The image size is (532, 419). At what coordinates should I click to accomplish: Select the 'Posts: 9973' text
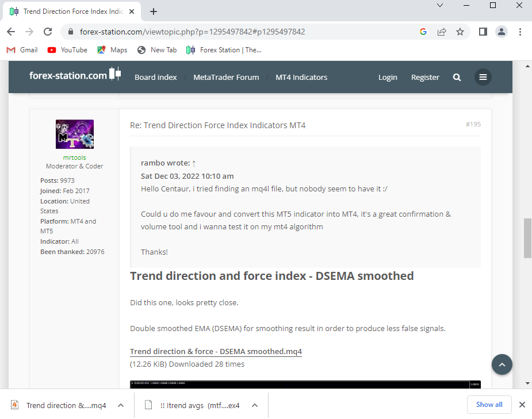point(58,180)
